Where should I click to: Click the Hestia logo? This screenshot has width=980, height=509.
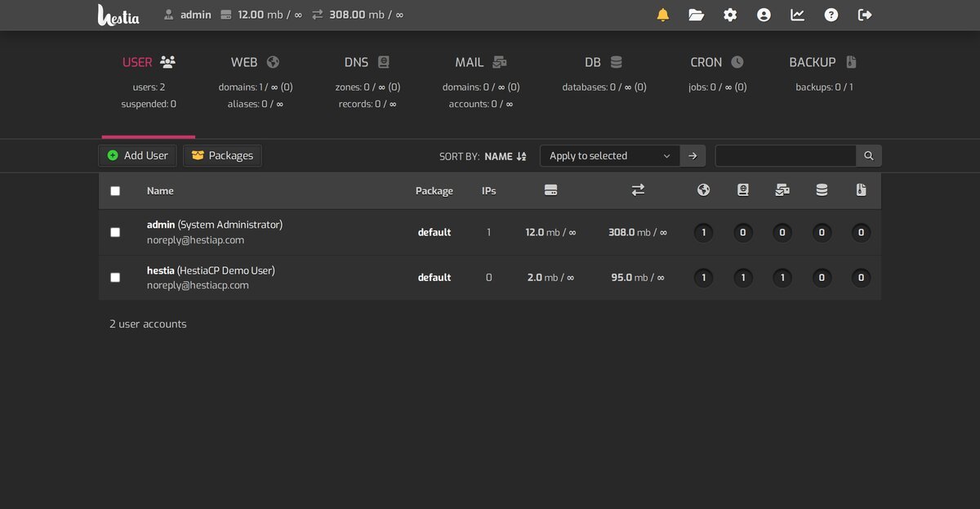coord(118,15)
